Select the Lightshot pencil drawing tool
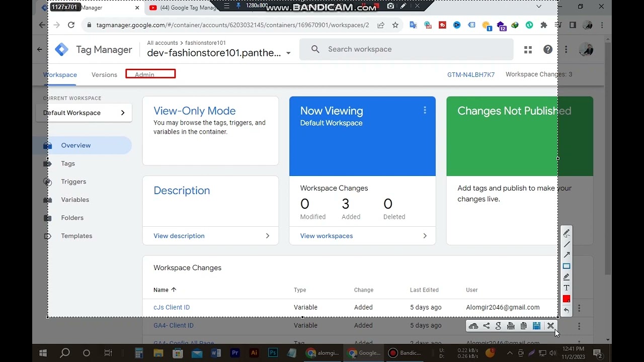The width and height of the screenshot is (644, 362). [x=567, y=233]
